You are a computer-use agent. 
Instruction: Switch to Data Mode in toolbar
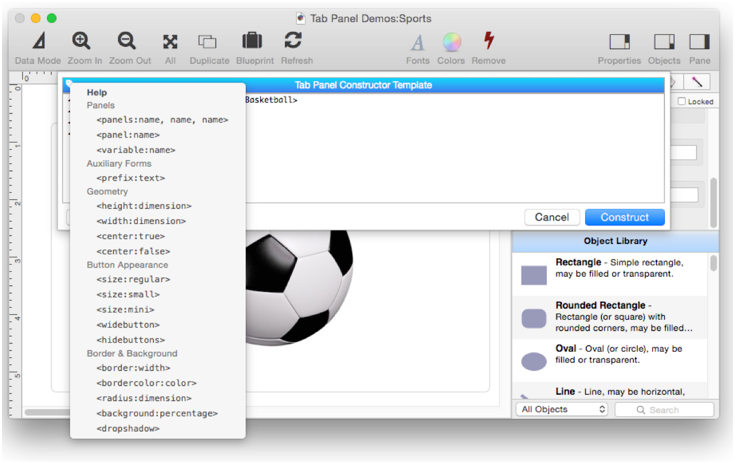(39, 41)
